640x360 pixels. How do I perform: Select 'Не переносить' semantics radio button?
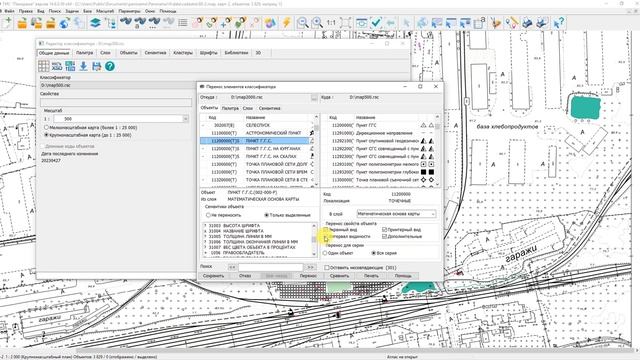tap(209, 215)
